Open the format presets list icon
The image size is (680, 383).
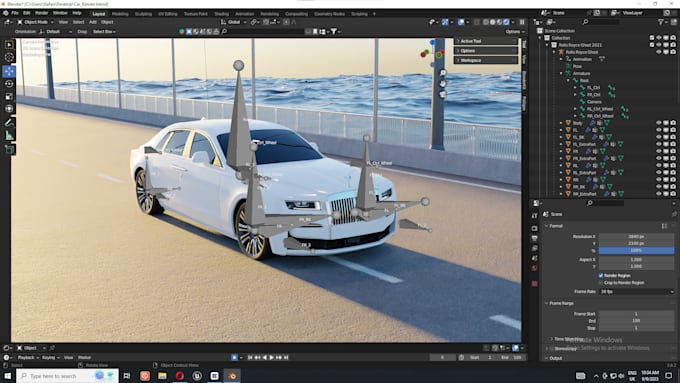664,226
